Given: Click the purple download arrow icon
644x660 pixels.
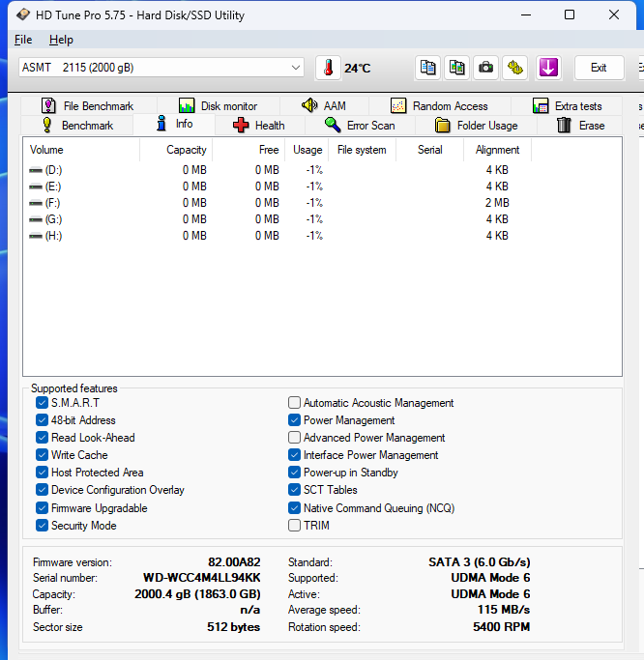Looking at the screenshot, I should 548,68.
